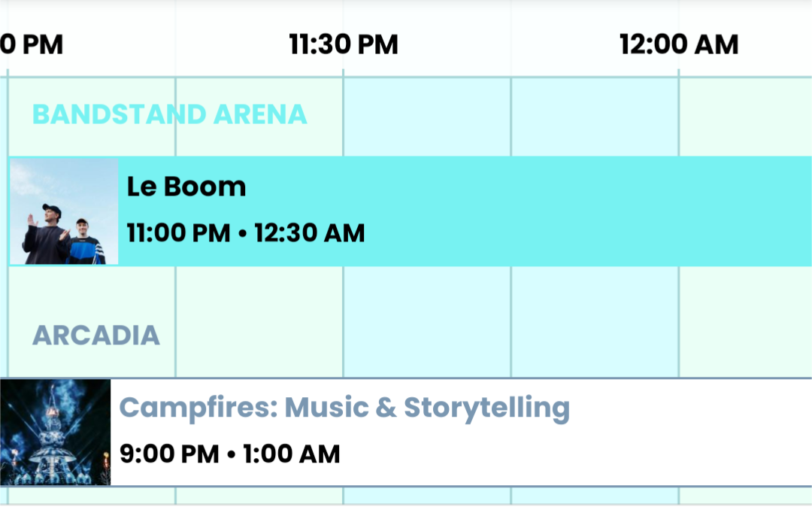The width and height of the screenshot is (812, 507).
Task: Click the tick mark under 11:30 PM
Action: click(x=344, y=74)
